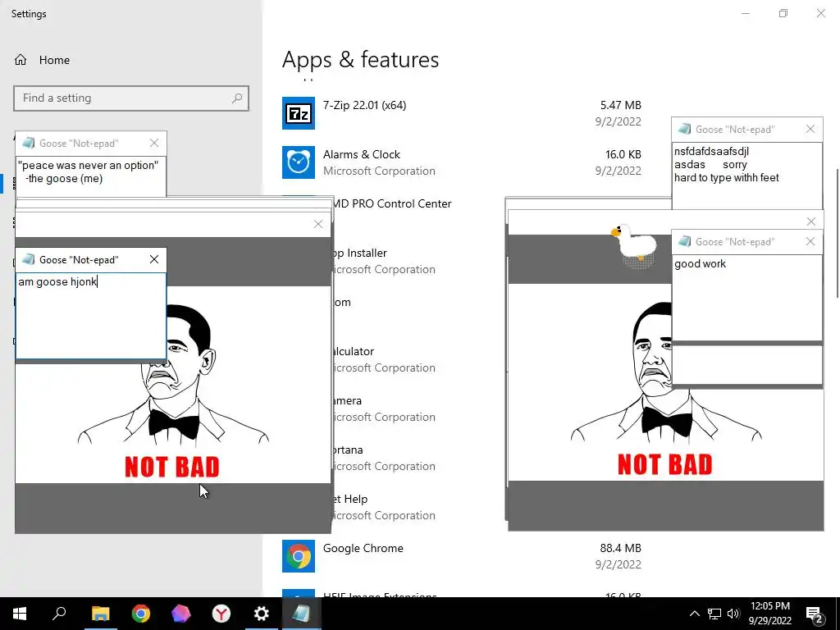The image size is (840, 630).
Task: Open notification center with 2 notifications
Action: pos(815,614)
